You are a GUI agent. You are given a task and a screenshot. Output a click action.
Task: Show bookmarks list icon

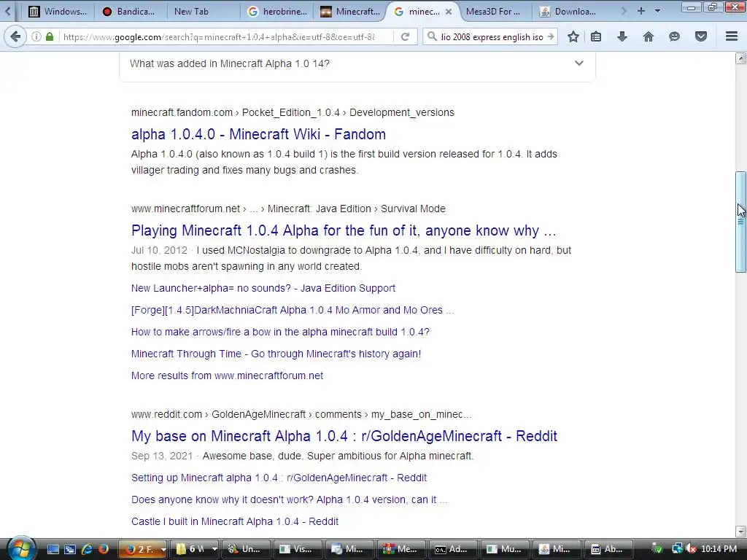click(596, 36)
